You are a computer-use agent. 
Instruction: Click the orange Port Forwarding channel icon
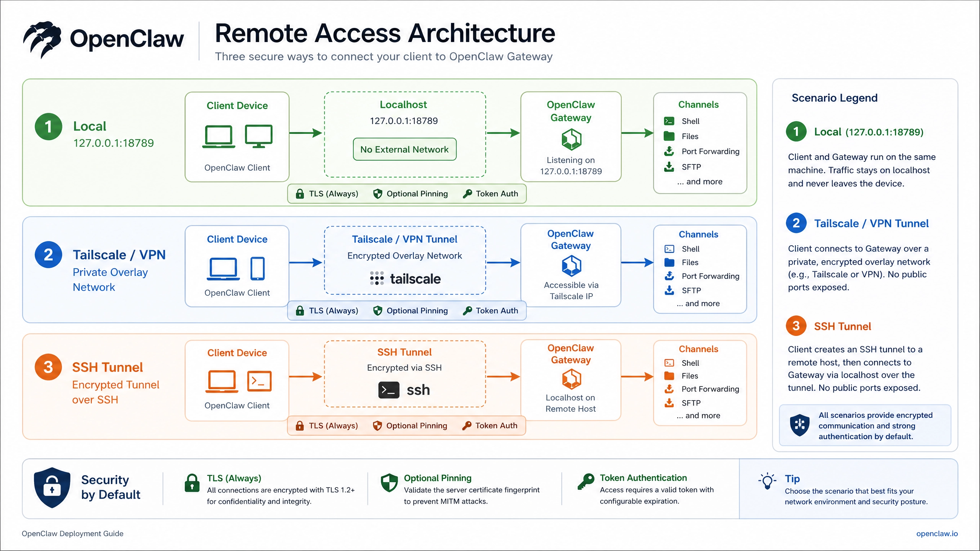coord(669,389)
